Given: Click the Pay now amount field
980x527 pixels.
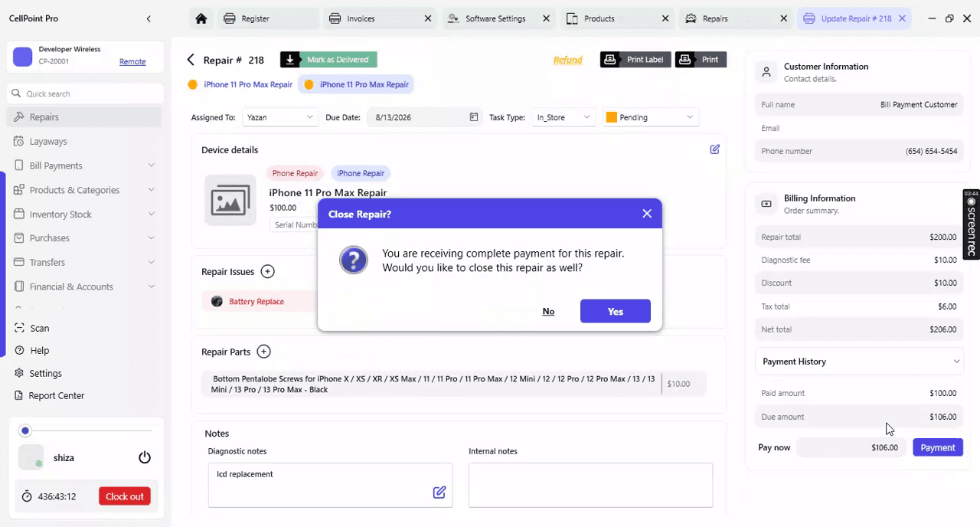Looking at the screenshot, I should click(x=851, y=447).
